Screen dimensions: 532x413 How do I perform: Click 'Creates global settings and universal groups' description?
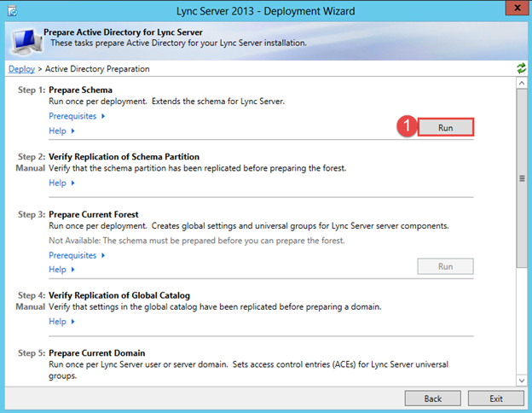pos(300,226)
